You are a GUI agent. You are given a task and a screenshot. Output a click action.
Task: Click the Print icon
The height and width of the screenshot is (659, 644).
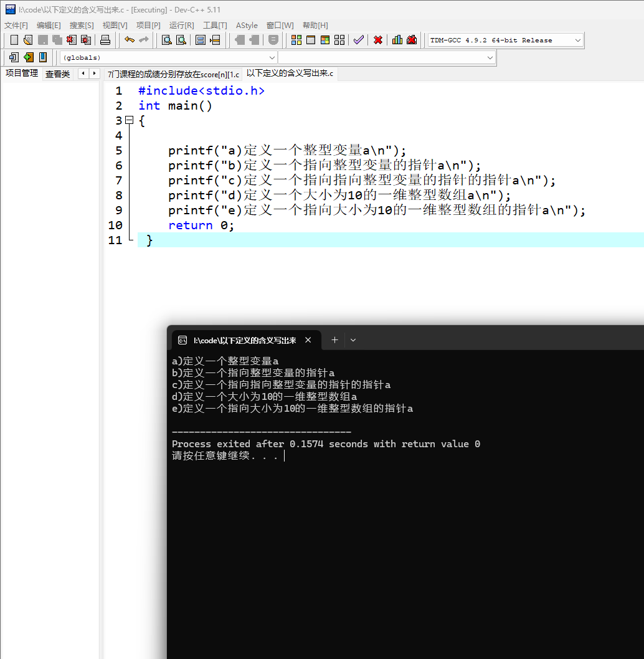105,40
